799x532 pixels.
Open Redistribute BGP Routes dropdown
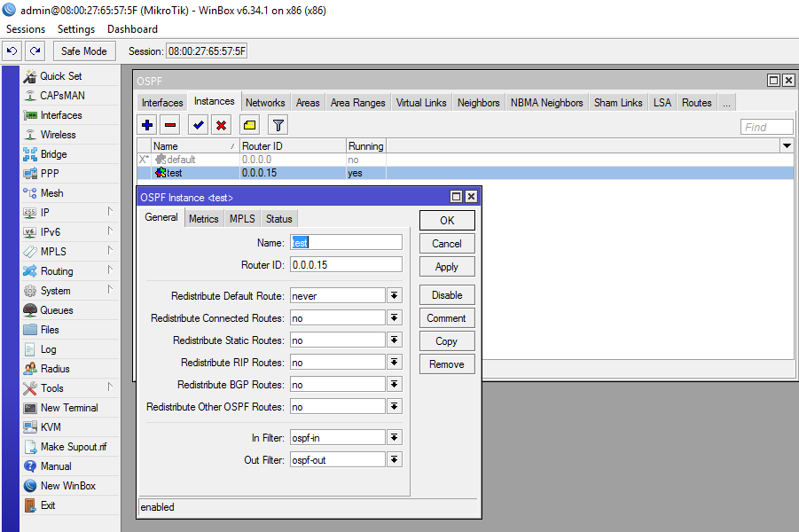395,384
